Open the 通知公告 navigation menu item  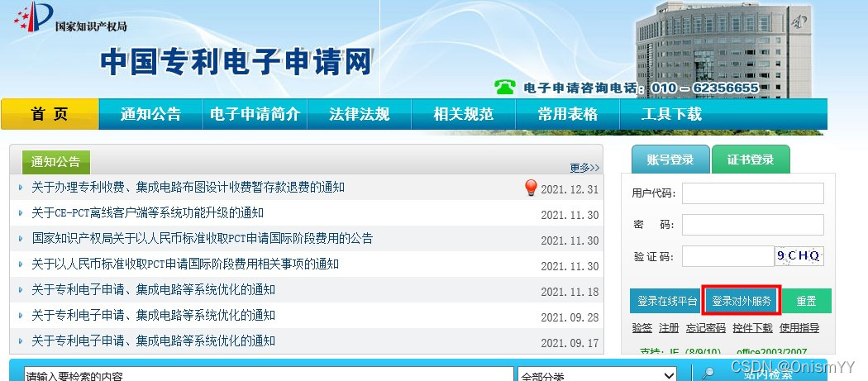(x=150, y=114)
